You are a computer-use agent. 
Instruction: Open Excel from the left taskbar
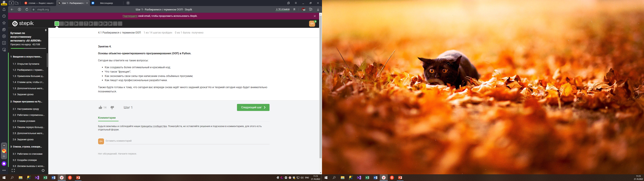pos(45,178)
